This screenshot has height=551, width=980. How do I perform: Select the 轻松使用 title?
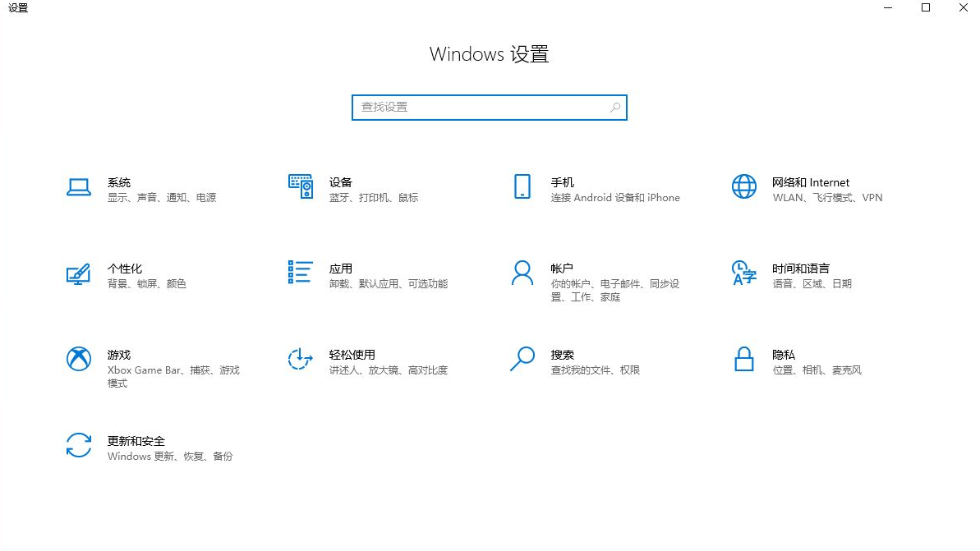click(x=352, y=355)
